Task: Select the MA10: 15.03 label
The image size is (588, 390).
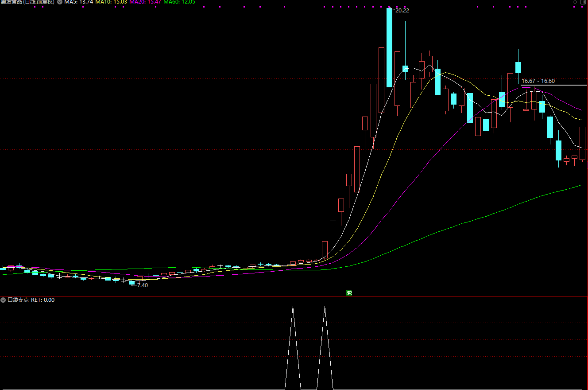Action: click(x=111, y=2)
